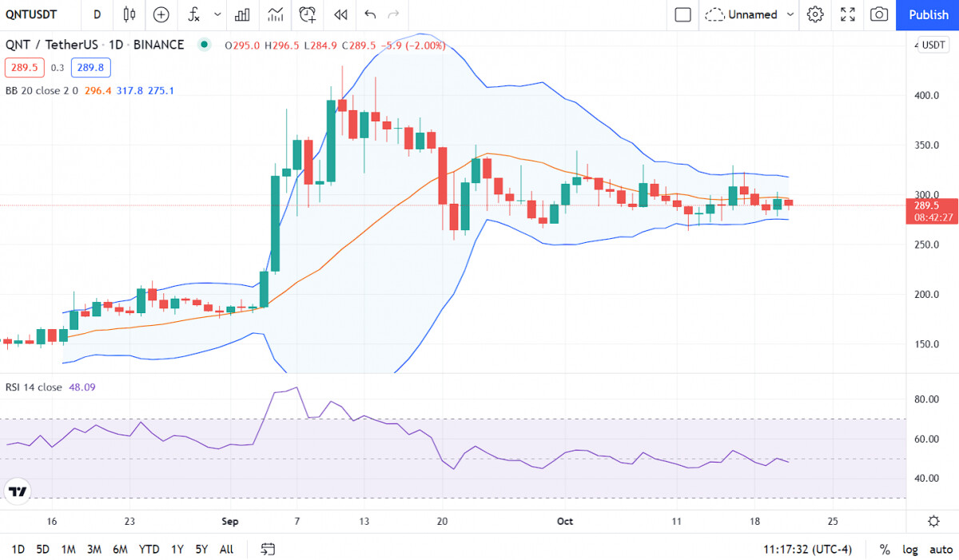Publish the chart idea
959x560 pixels.
point(928,14)
